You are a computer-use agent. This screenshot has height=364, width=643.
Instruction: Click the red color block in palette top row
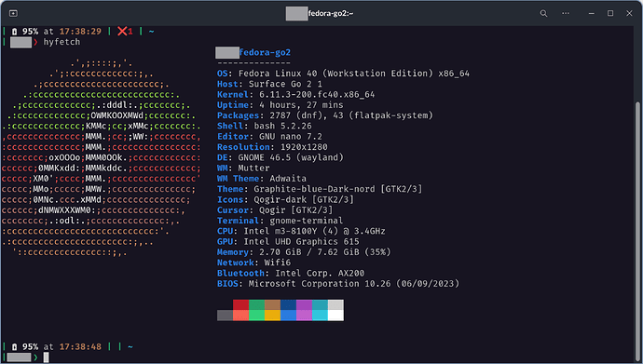click(240, 304)
